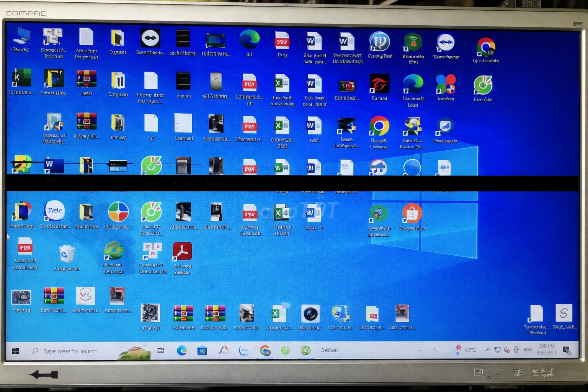
Task: Open the four-color circle app shortcut
Action: click(x=118, y=212)
